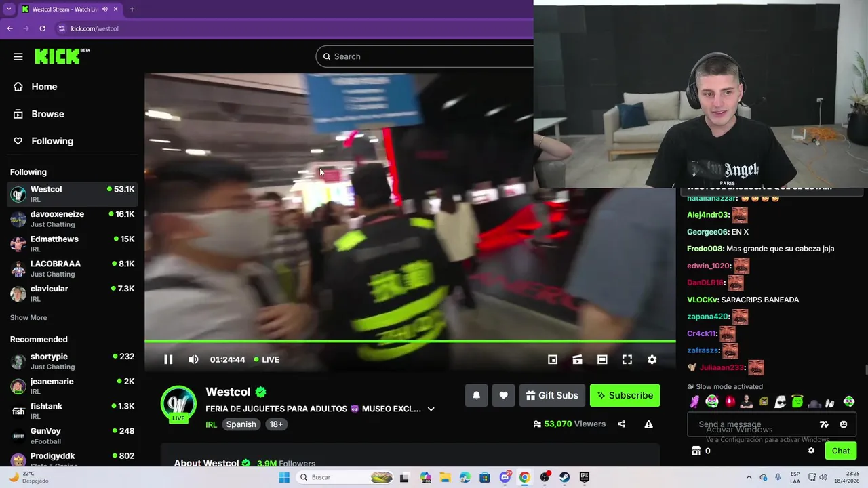Select the sunglasses ghost emote

pyautogui.click(x=781, y=401)
